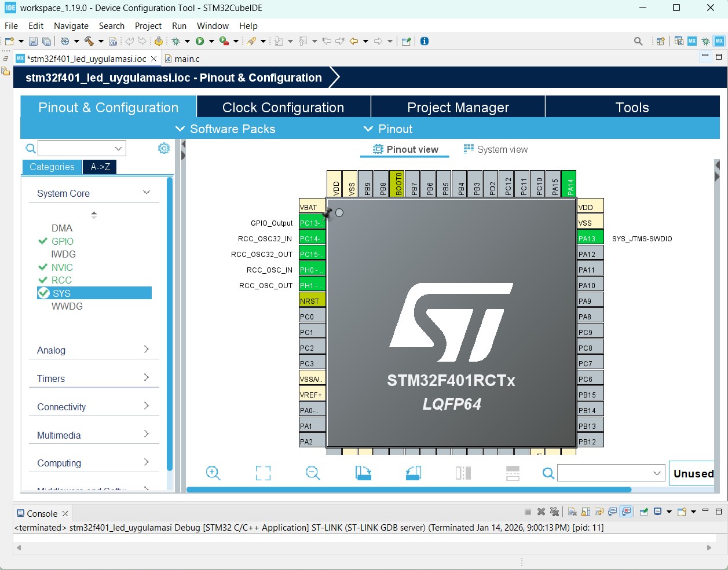Image resolution: width=728 pixels, height=570 pixels.
Task: Select the A->Z sorting button
Action: click(100, 167)
